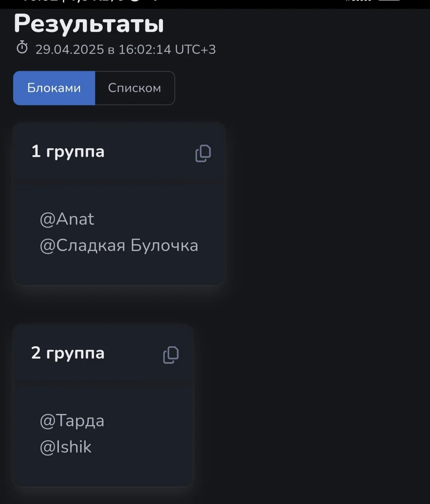
Task: Click the UTC+3 timezone label
Action: (195, 49)
